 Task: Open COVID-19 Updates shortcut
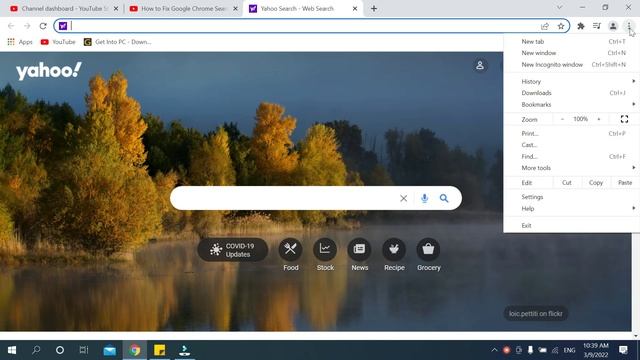pos(233,250)
